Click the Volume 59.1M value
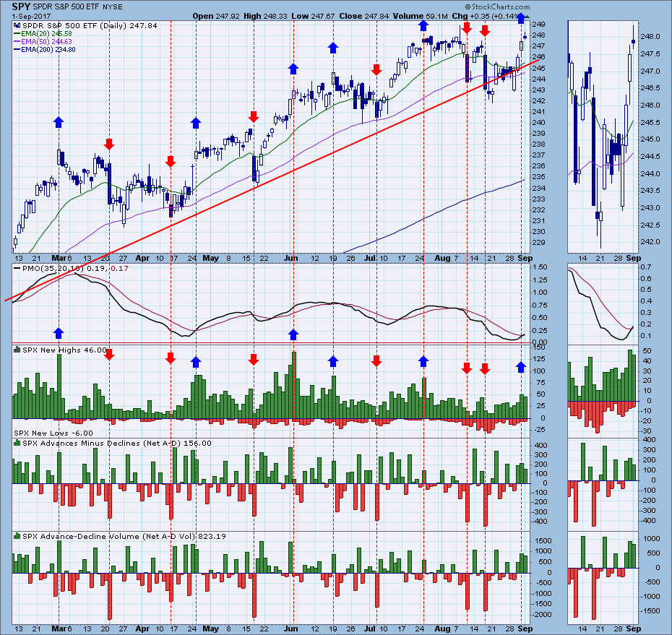 421,17
